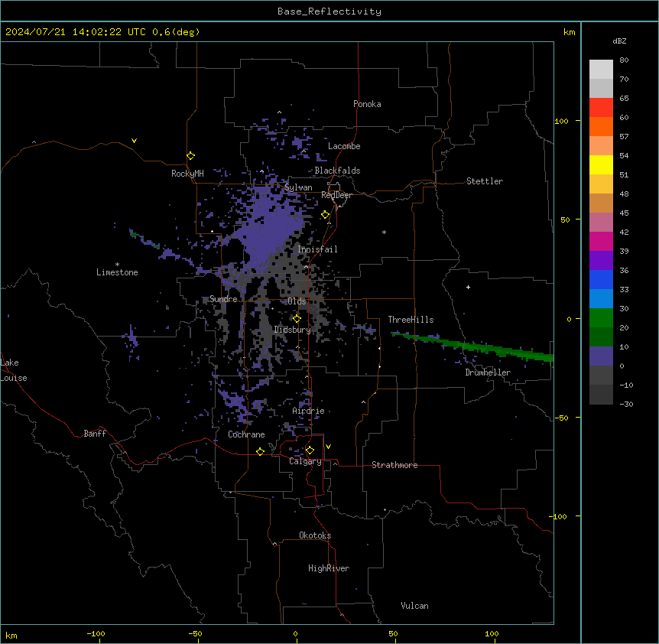Click the Base_Reflectivity title
Image resolution: width=659 pixels, height=644 pixels.
[x=329, y=11]
